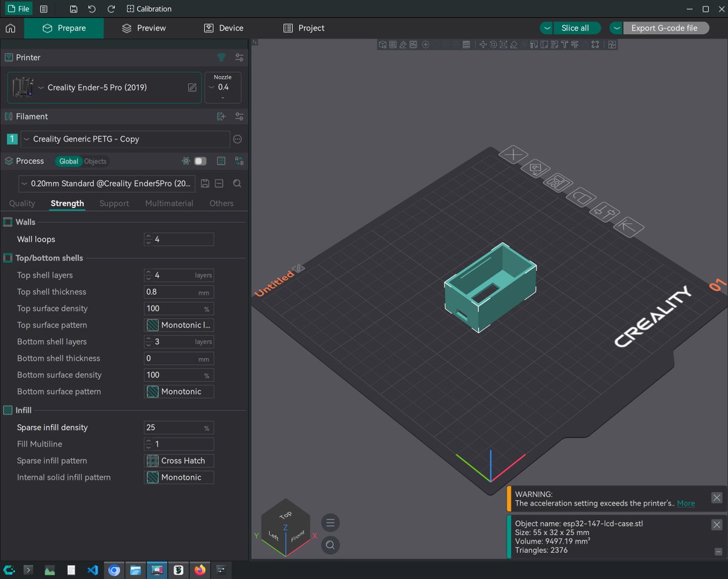728x579 pixels.
Task: Click the filament more options ellipsis
Action: [x=238, y=139]
